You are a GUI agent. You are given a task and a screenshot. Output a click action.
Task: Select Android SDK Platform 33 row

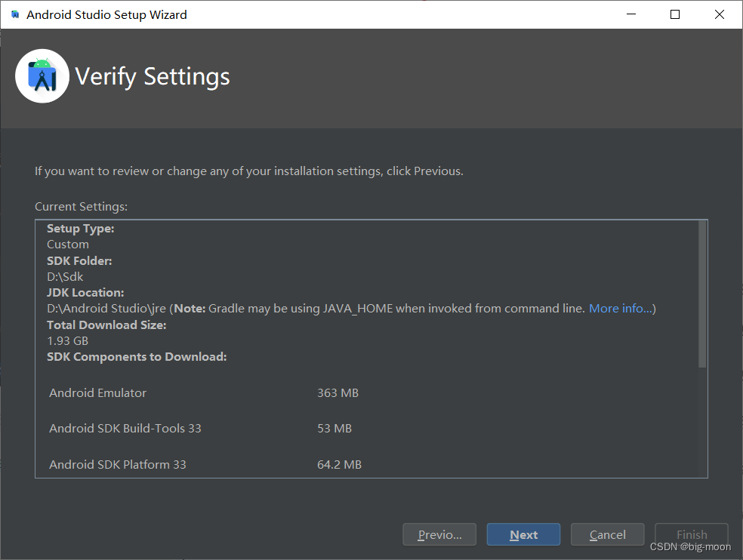tap(204, 464)
